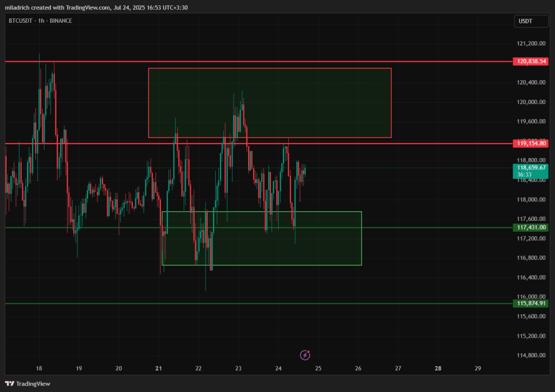Click the TradingView logo icon
This screenshot has width=555, height=392.
click(x=11, y=383)
